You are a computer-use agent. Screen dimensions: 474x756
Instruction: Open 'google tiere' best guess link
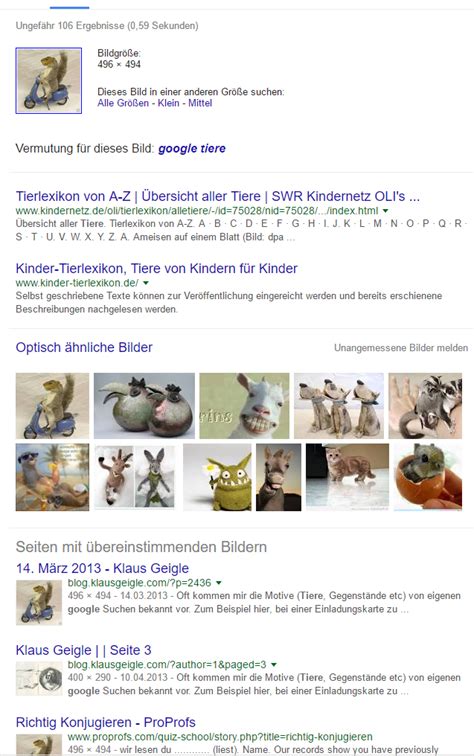[192, 148]
